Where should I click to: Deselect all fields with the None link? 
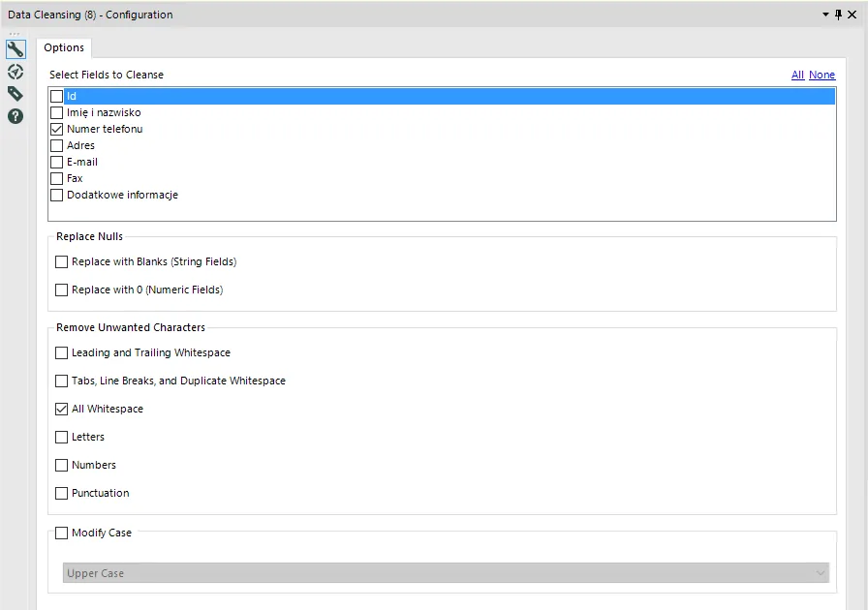tap(822, 75)
